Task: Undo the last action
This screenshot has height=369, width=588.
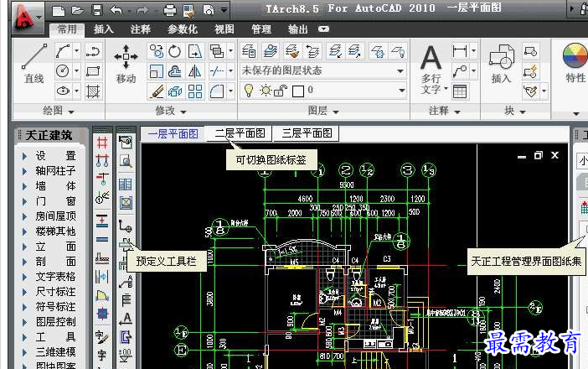Action: click(116, 10)
